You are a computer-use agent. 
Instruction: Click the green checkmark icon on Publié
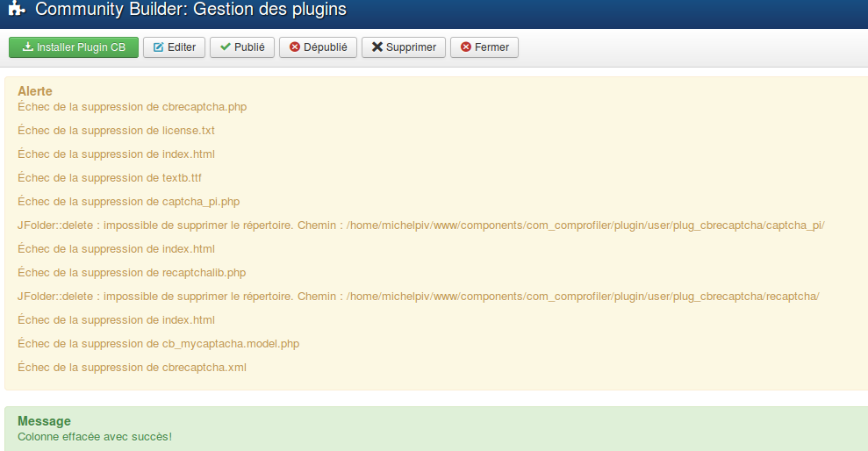pyautogui.click(x=226, y=47)
